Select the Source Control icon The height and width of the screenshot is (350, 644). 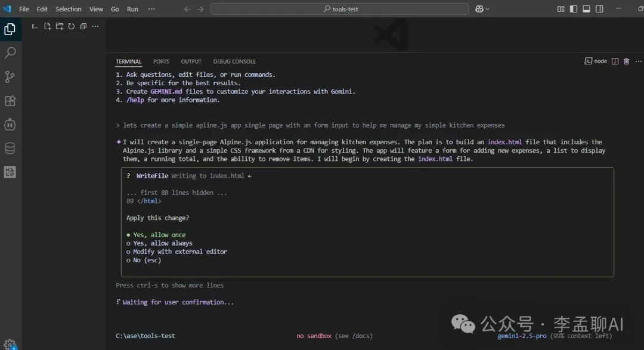pyautogui.click(x=10, y=76)
